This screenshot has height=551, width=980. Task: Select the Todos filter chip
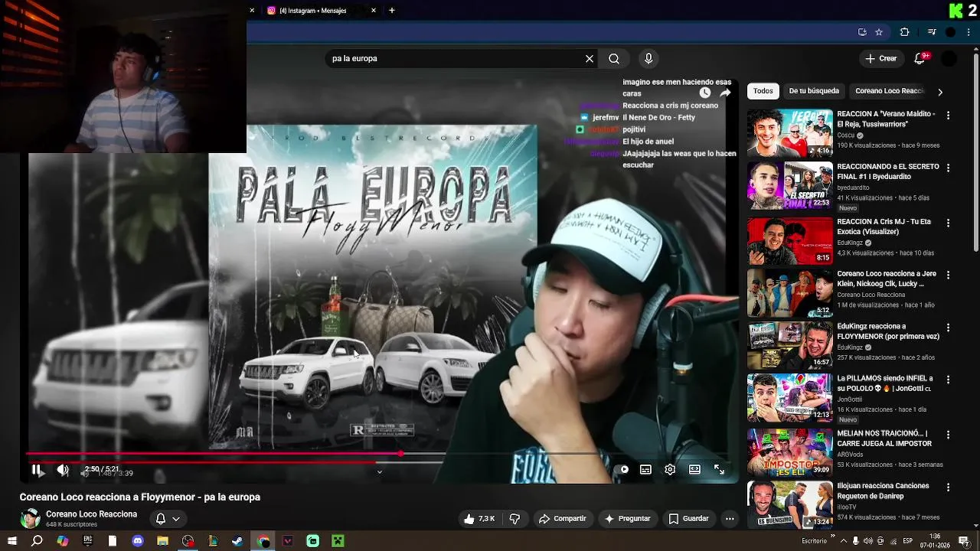tap(763, 91)
